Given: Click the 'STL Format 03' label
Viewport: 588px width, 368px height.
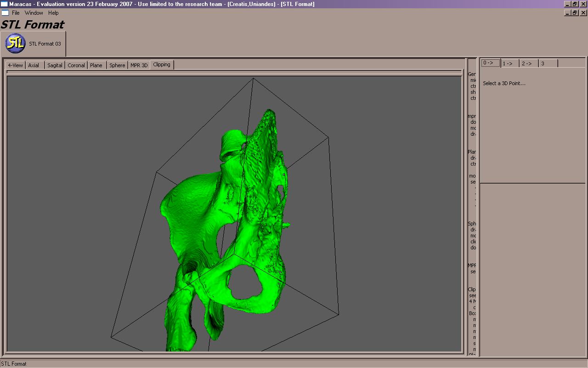Looking at the screenshot, I should click(x=45, y=44).
